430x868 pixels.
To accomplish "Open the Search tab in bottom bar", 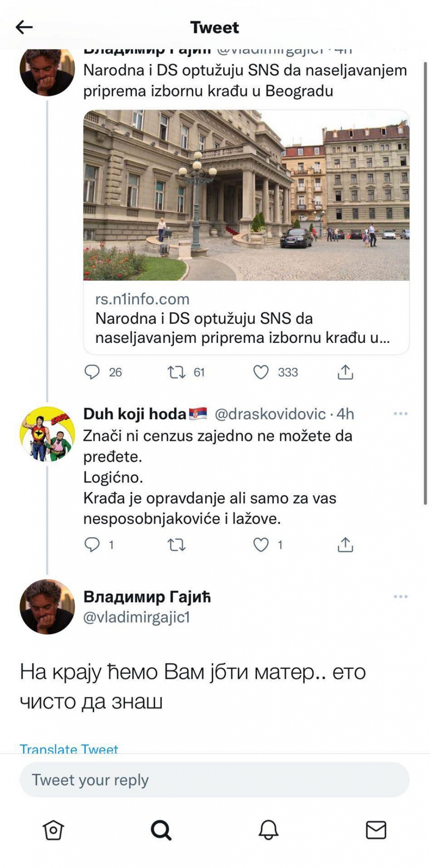I will pyautogui.click(x=161, y=830).
